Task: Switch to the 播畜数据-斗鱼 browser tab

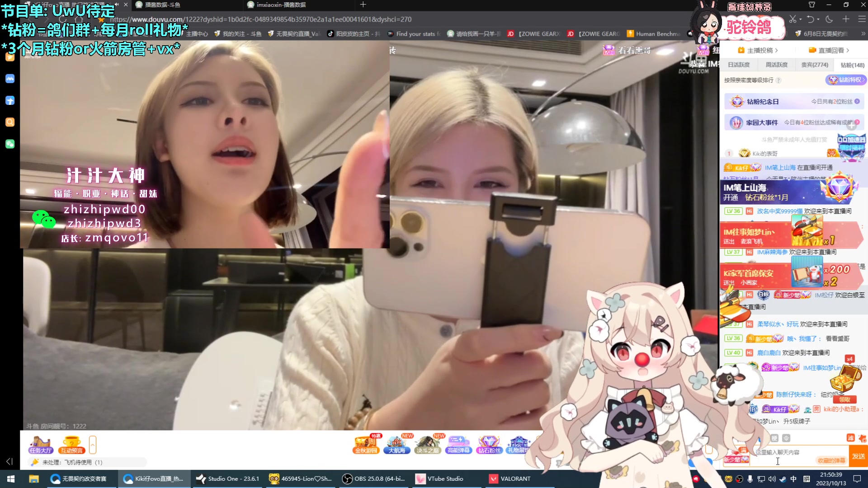Action: click(186, 5)
